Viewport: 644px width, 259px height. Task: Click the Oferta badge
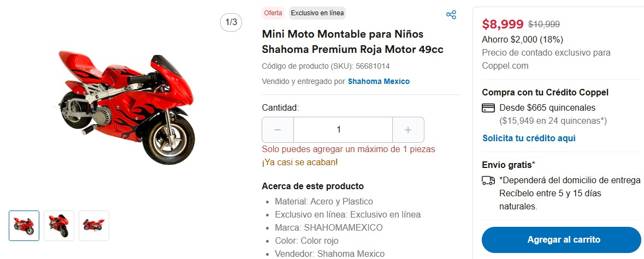273,13
